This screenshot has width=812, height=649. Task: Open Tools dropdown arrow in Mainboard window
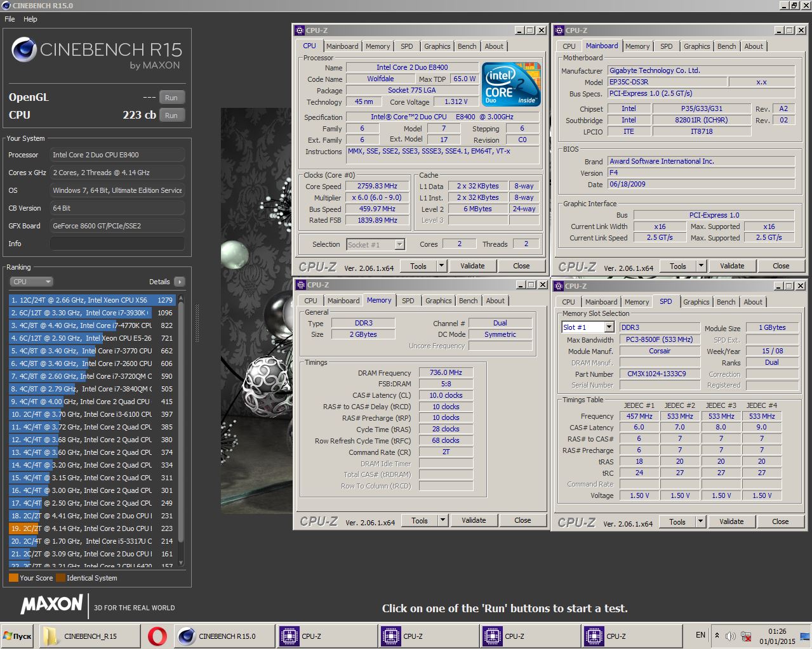pyautogui.click(x=701, y=266)
